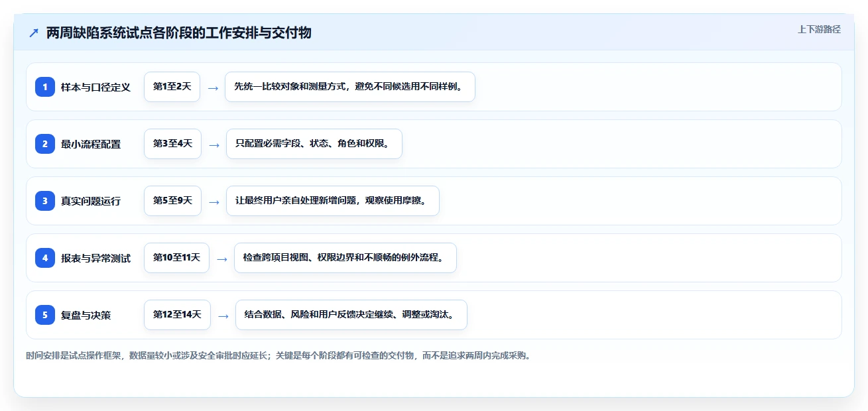Select step number 5 badge
This screenshot has height=411, width=868.
pos(45,314)
